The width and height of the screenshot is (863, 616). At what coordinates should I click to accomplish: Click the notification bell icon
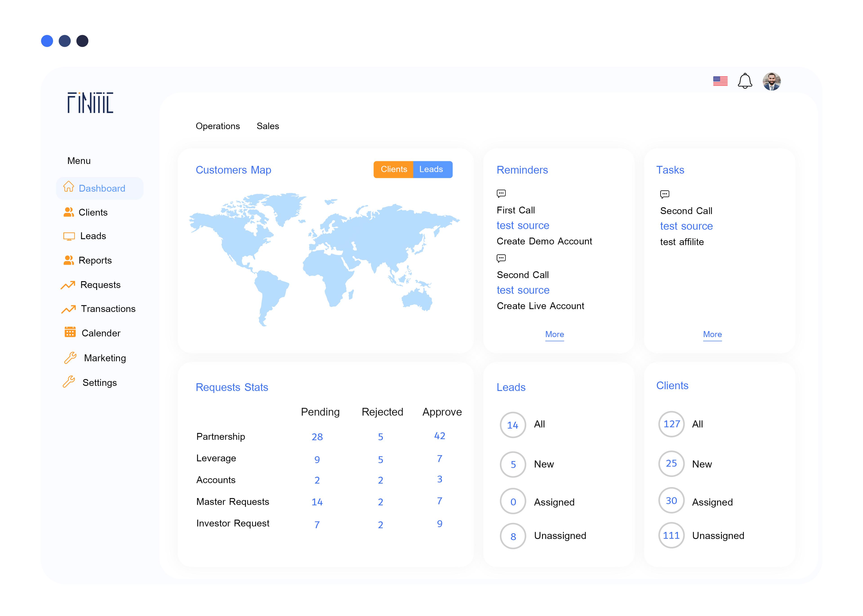tap(745, 81)
